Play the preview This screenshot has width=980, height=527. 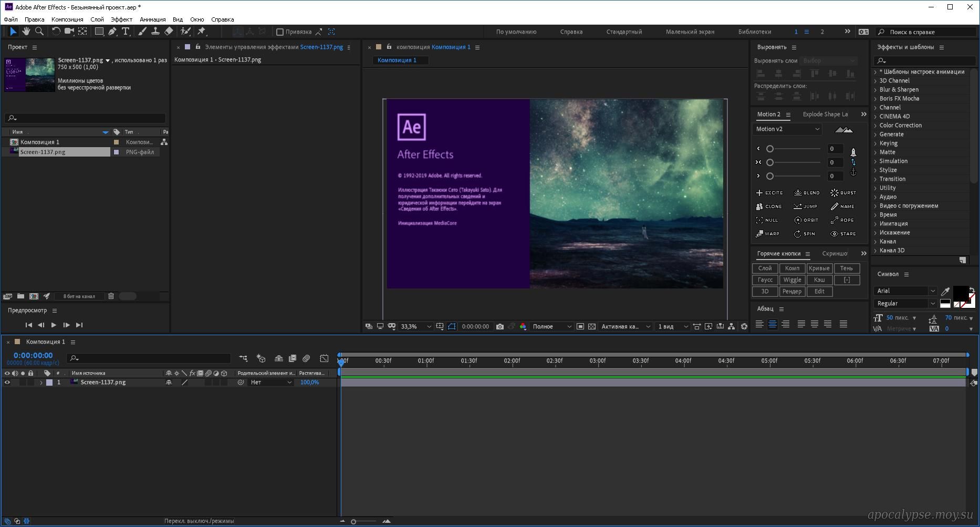click(x=54, y=325)
